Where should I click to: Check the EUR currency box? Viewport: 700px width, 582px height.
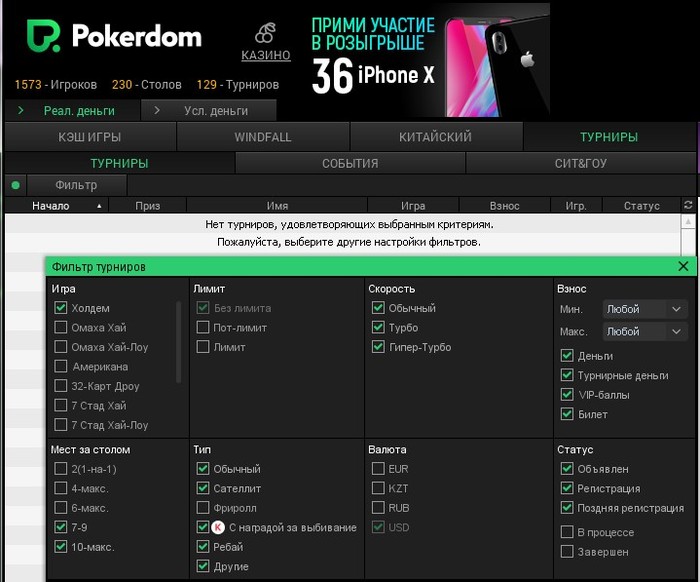coord(378,469)
